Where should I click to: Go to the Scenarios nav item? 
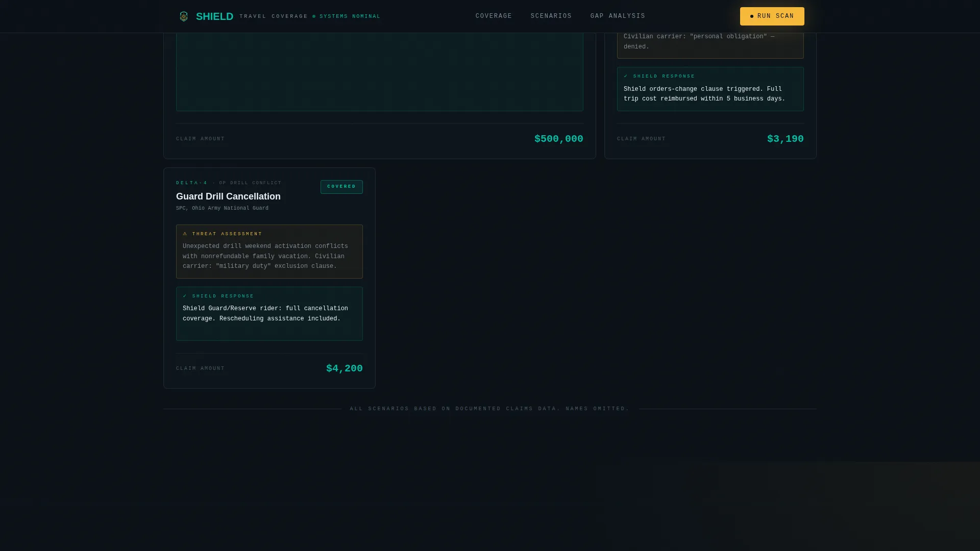pos(551,16)
